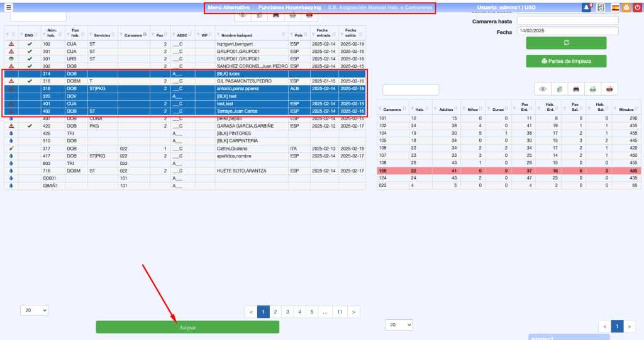Click the red power logout icon

(637, 8)
